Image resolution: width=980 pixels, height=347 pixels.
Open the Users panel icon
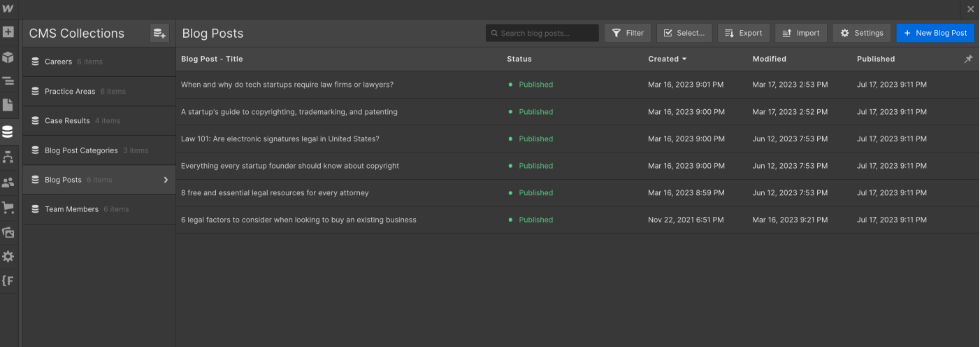click(8, 183)
